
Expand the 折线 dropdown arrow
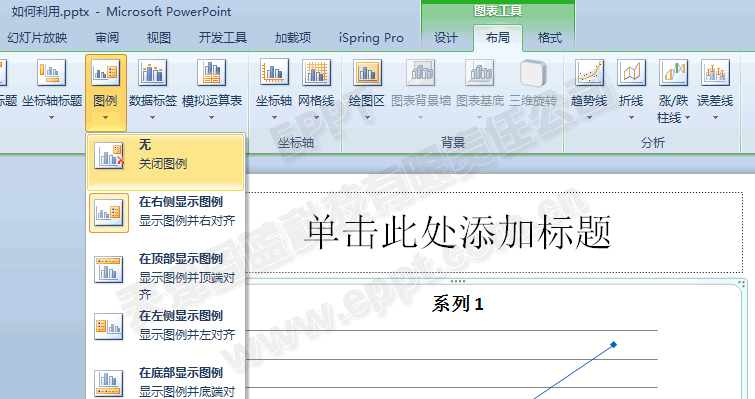(631, 117)
